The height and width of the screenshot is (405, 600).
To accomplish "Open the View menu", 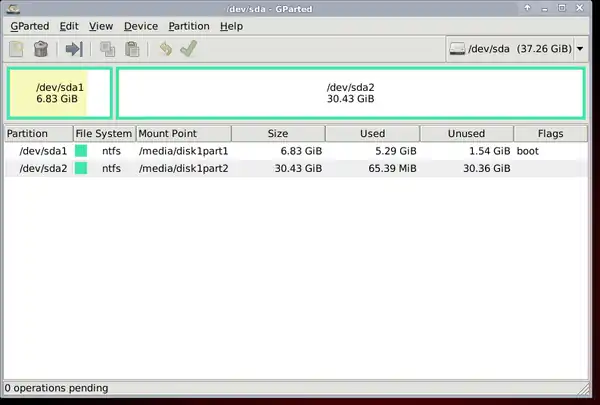I will click(x=100, y=25).
